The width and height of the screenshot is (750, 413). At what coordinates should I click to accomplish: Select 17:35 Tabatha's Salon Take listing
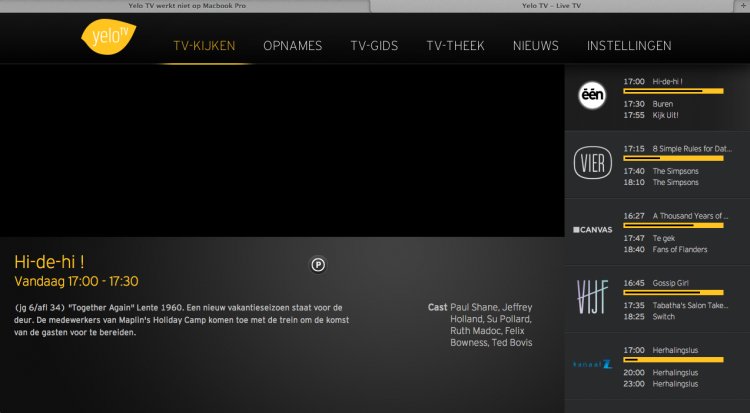[x=675, y=305]
